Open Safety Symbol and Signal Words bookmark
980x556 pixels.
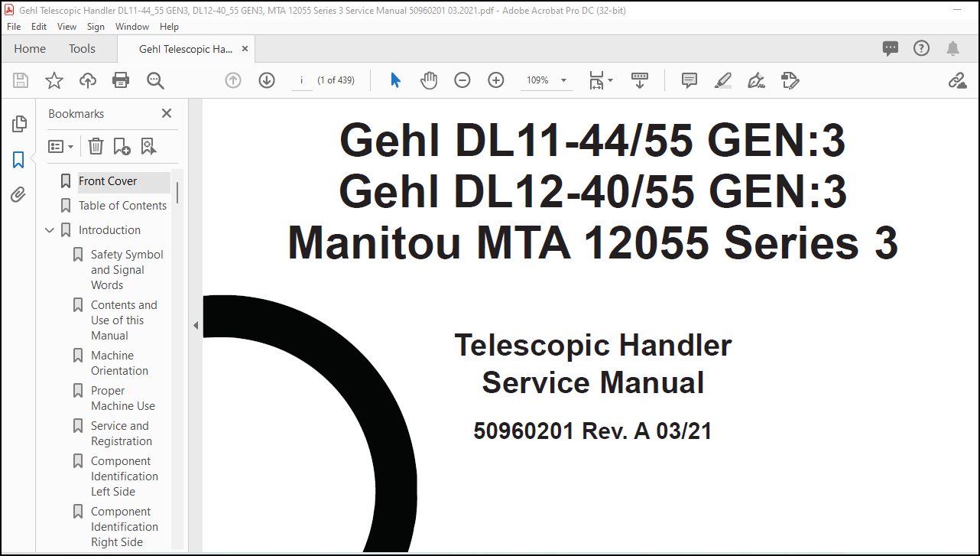coord(127,270)
